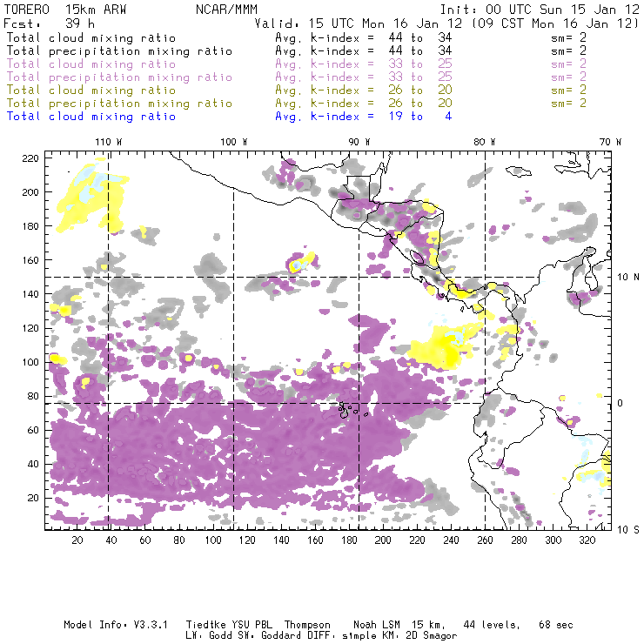Select the '80 W' longitude label
Viewport: 644px width, 644px height.
coord(485,142)
